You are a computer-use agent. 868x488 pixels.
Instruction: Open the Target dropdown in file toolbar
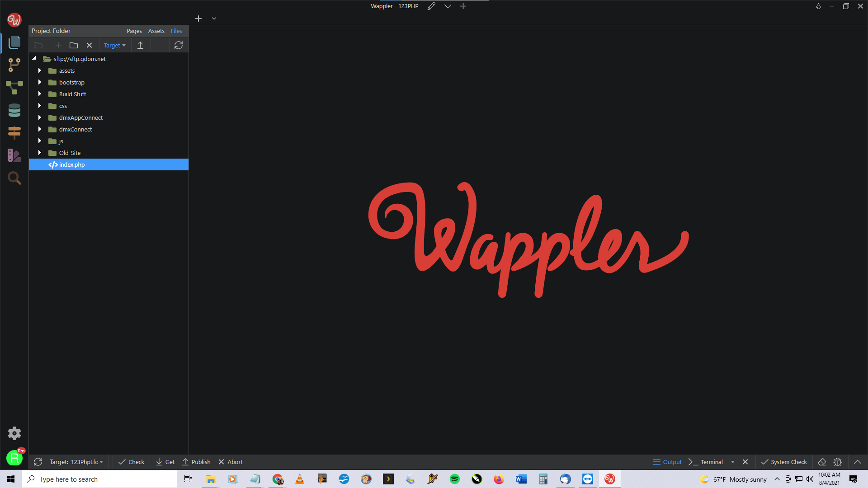[114, 45]
